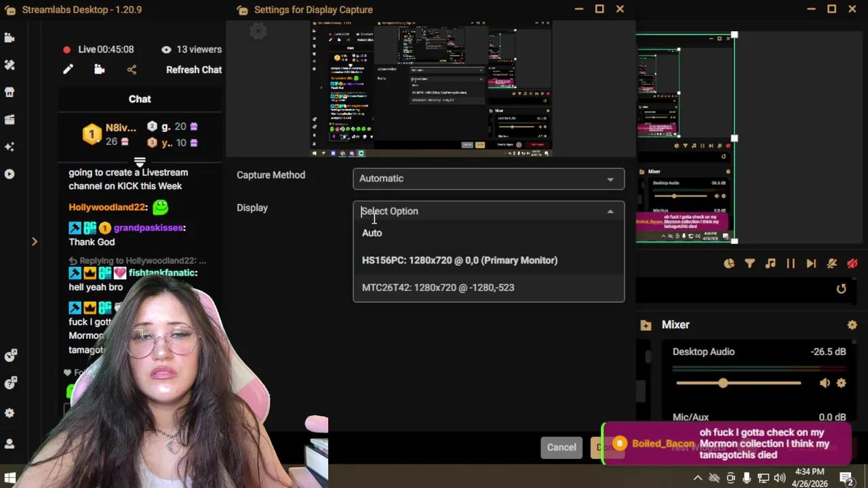Click the music note icon
This screenshot has width=868, height=488.
(x=770, y=264)
